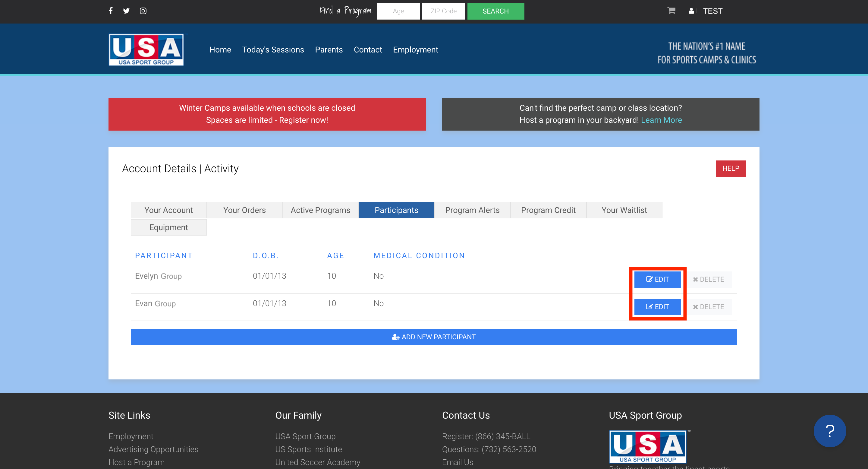This screenshot has height=469, width=868.
Task: Open the round question mark help bubble
Action: point(830,431)
